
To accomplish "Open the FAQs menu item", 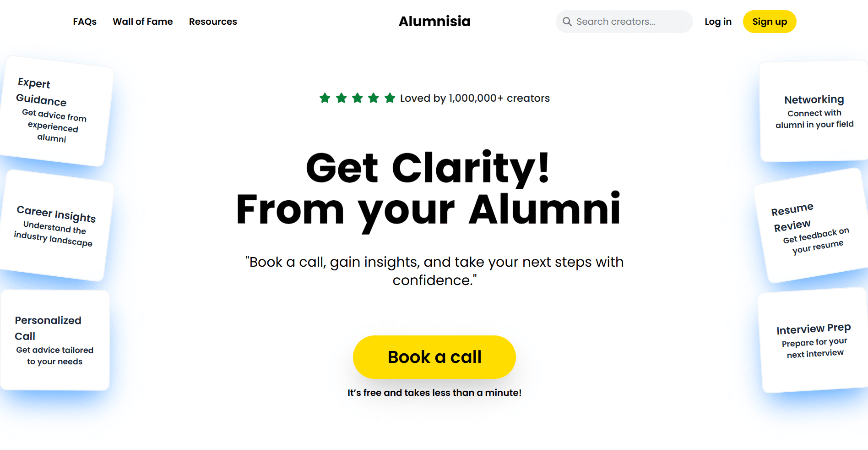I will [85, 22].
